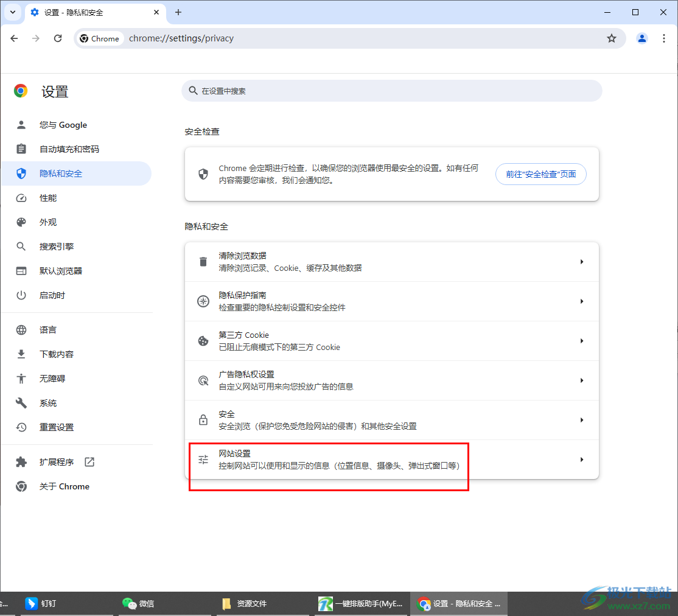The image size is (678, 616).
Task: Open 清除浏览数据 row
Action: [392, 262]
